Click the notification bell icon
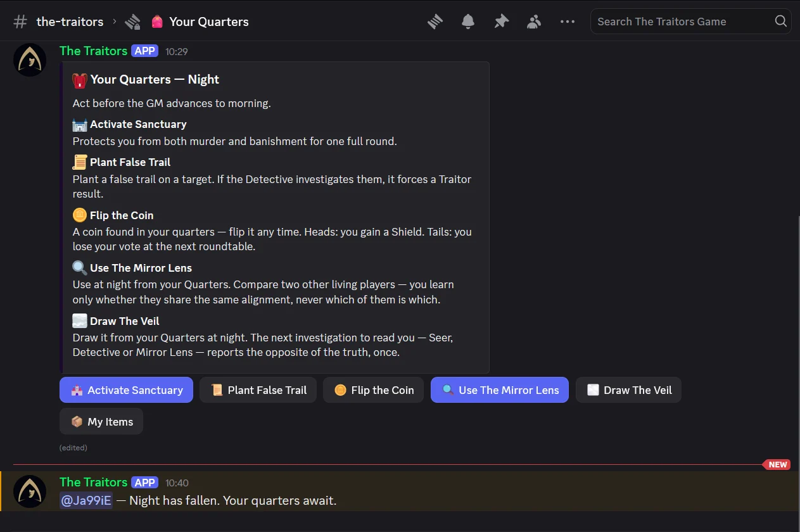Viewport: 800px width, 532px height. coord(468,22)
